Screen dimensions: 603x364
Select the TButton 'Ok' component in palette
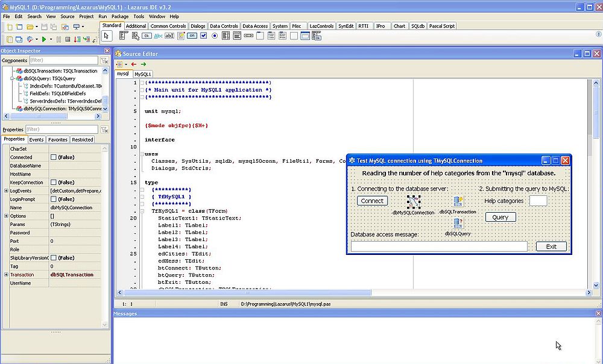coord(147,36)
